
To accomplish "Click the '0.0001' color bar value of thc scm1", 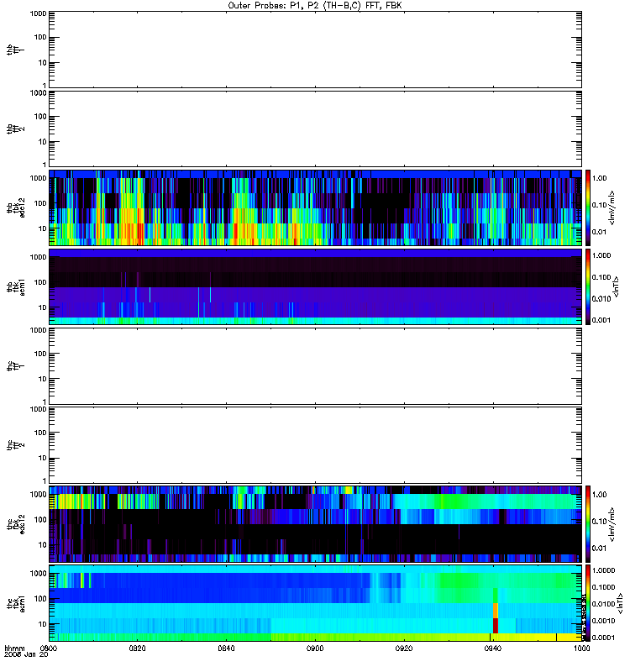I will [603, 638].
